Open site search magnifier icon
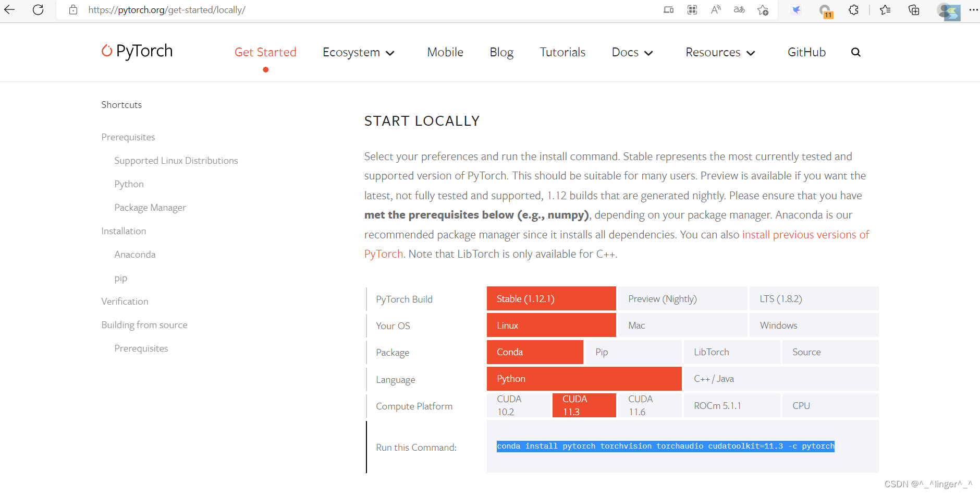 pyautogui.click(x=856, y=52)
